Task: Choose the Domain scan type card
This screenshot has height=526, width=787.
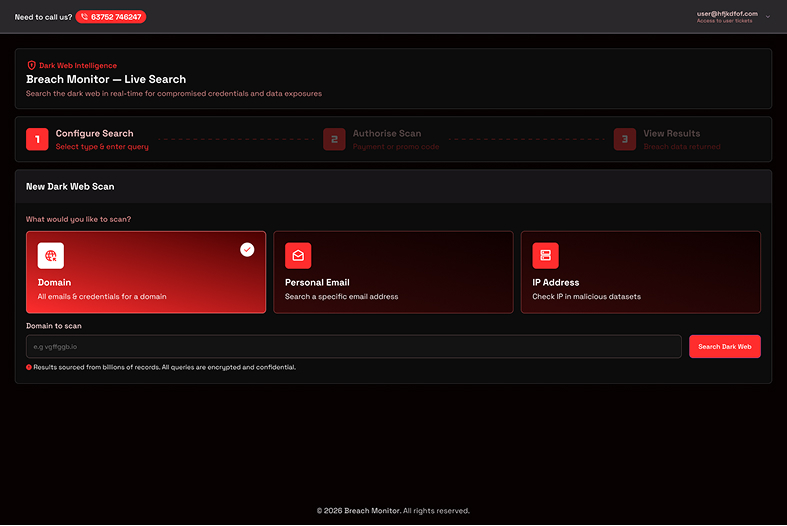Action: 146,272
